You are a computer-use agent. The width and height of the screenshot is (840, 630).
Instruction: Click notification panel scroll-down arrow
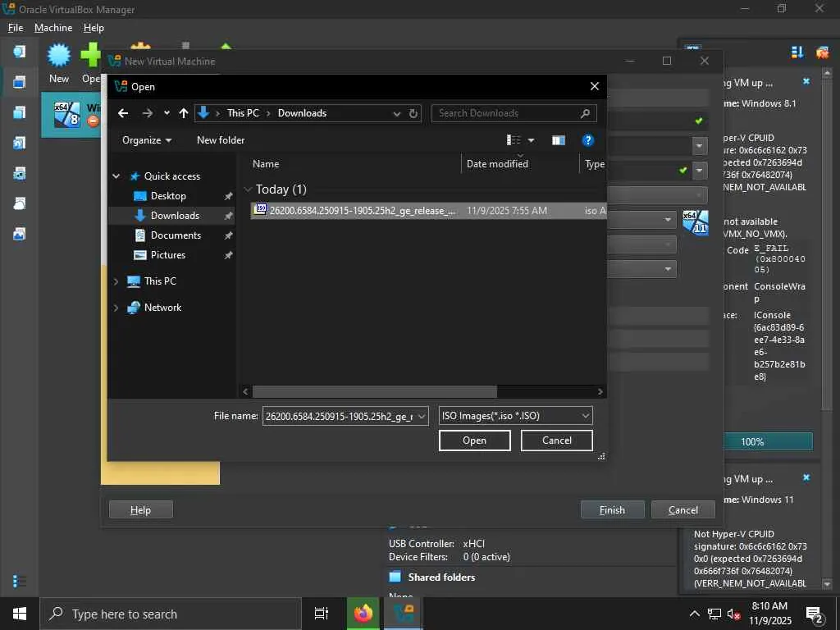tap(827, 584)
